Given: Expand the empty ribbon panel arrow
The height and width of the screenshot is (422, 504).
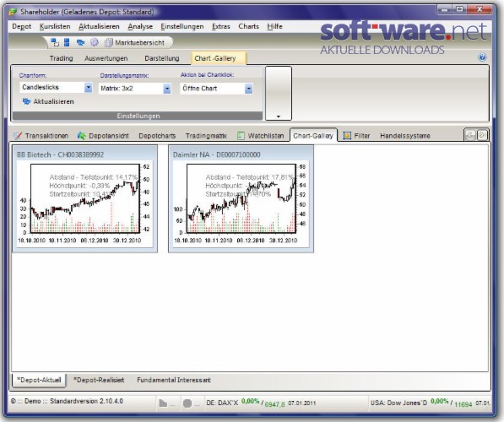Looking at the screenshot, I should click(x=279, y=116).
